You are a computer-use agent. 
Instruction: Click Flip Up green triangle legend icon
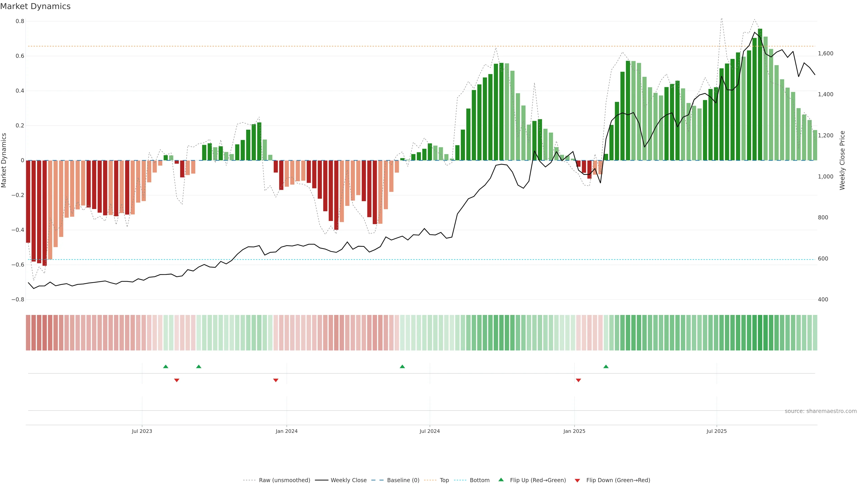click(501, 480)
